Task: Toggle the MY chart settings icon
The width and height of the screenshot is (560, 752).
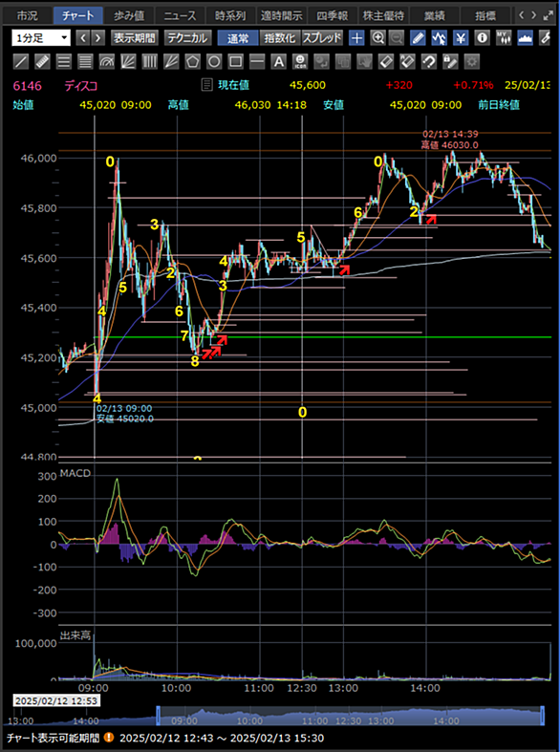Action: coord(504,38)
